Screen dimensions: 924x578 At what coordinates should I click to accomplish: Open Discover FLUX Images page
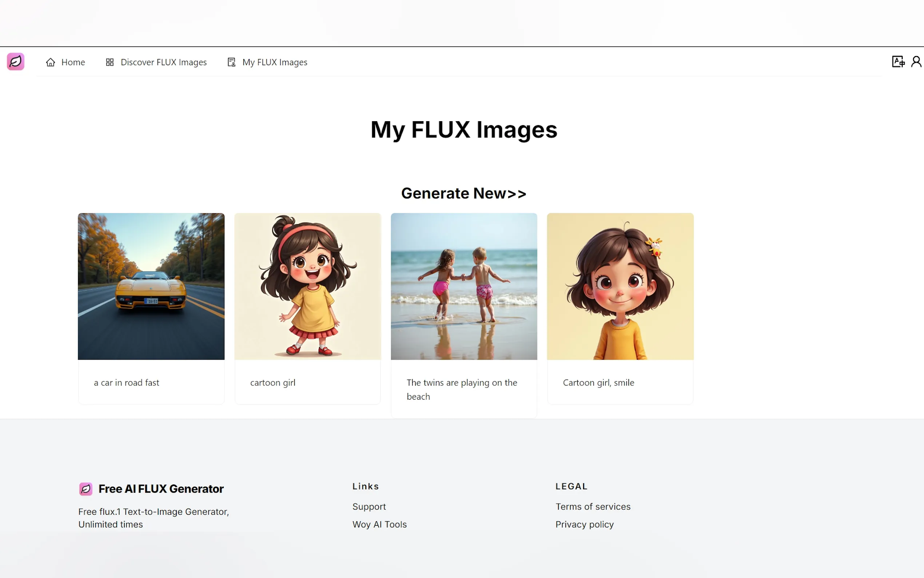point(163,62)
